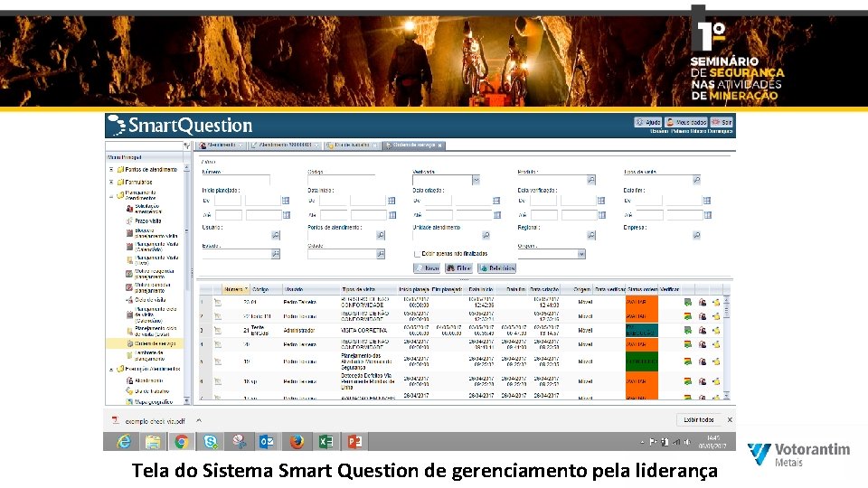Open Mapa geográfico in sidebar tree
This screenshot has width=868, height=488.
(149, 402)
